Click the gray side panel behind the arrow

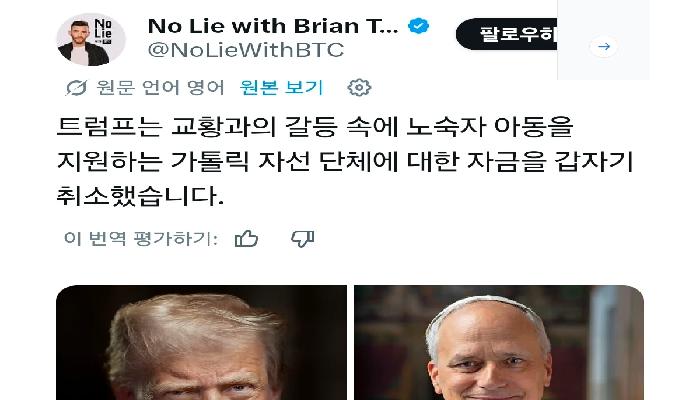(x=603, y=40)
